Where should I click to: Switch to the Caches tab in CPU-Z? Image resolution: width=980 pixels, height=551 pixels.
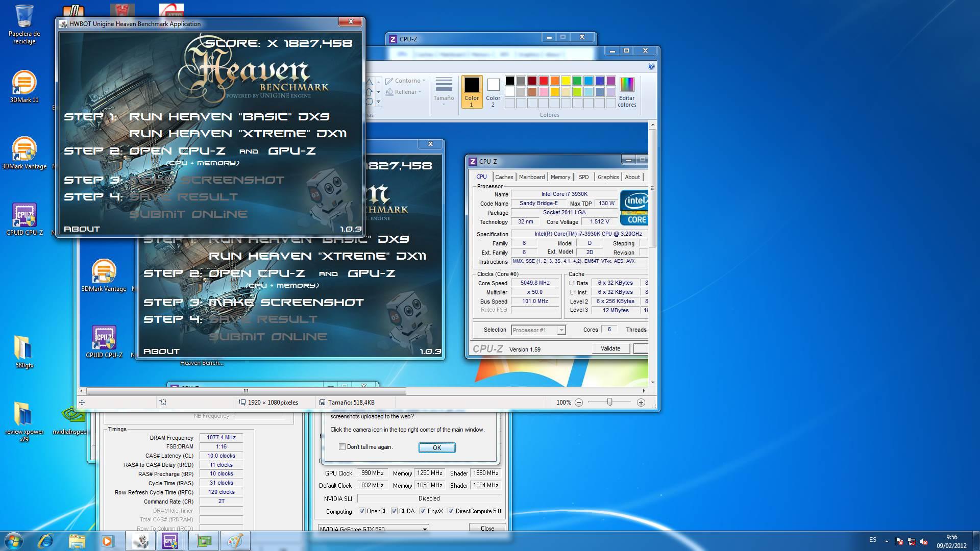(x=504, y=177)
